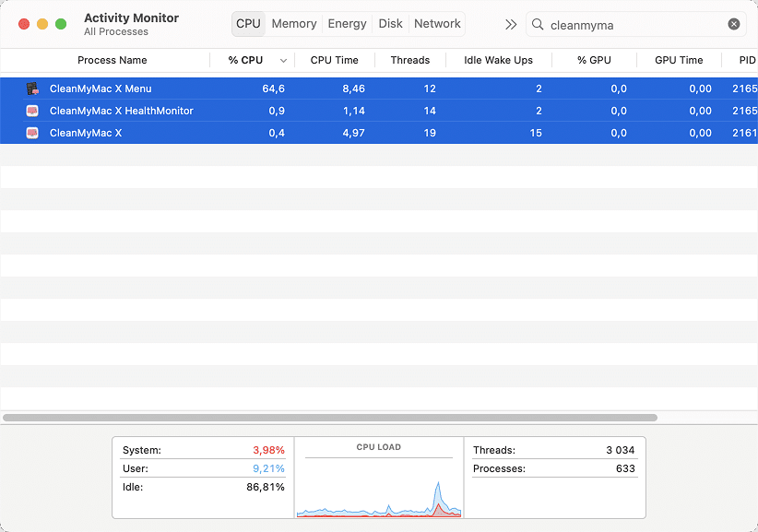Click the 1,14 CPU Time value
Image resolution: width=758 pixels, height=532 pixels.
coord(353,111)
